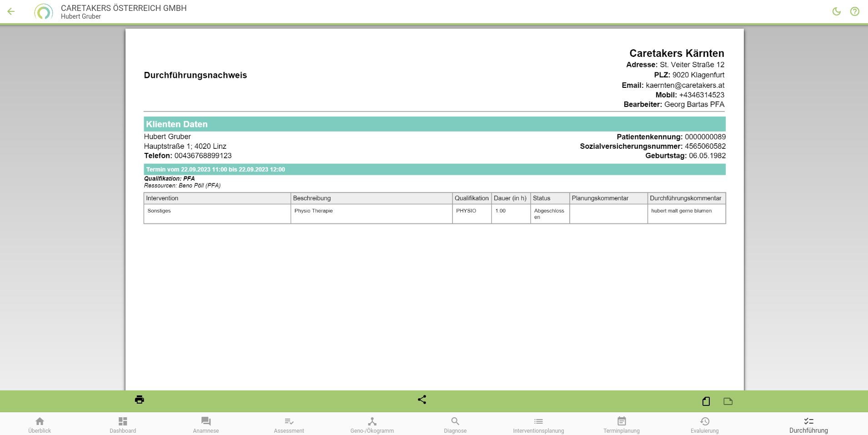Screen dimensions: 868x435
Task: Open the Evaluierung tab
Action: tap(704, 425)
